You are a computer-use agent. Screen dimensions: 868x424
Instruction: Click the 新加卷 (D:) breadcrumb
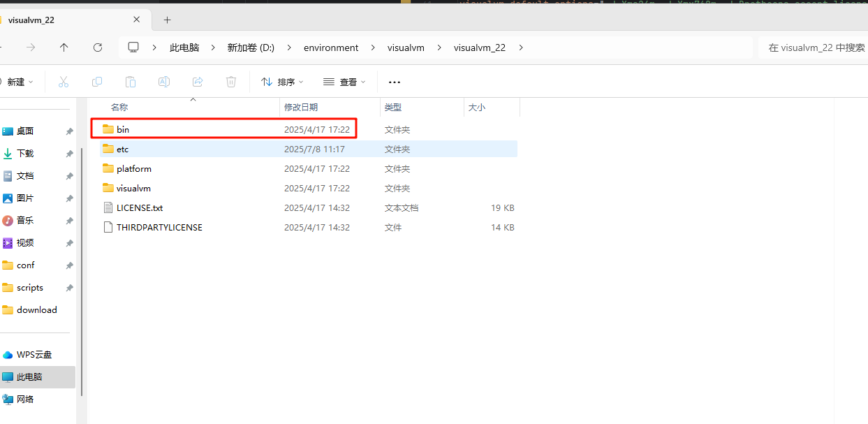pyautogui.click(x=251, y=47)
